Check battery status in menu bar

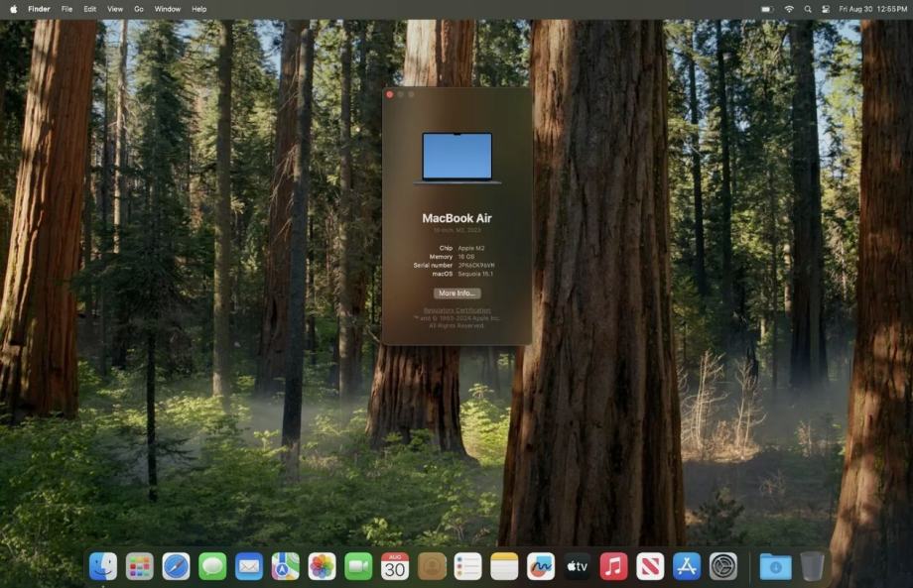click(767, 9)
